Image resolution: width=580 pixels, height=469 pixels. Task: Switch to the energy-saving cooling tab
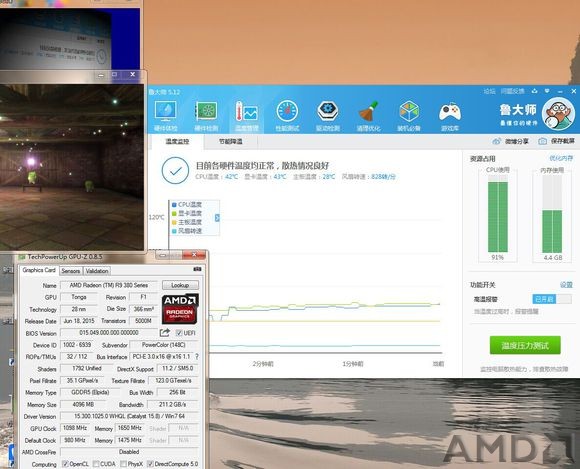coord(230,141)
